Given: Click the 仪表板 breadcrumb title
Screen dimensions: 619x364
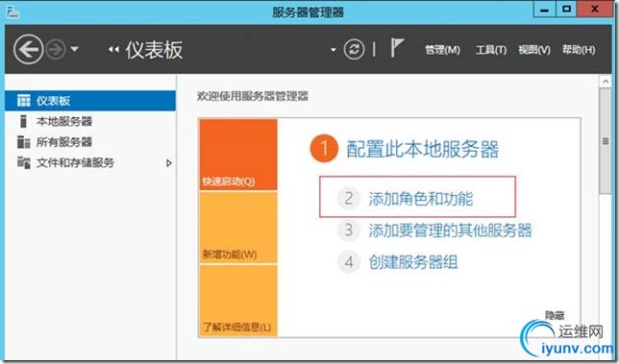Looking at the screenshot, I should [x=154, y=50].
